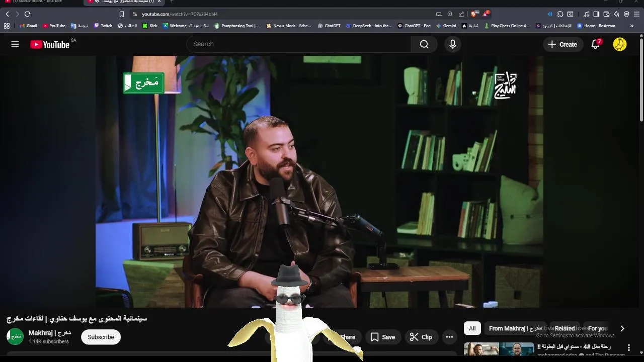Open the zoom magnifier icon in address bar

click(450, 14)
